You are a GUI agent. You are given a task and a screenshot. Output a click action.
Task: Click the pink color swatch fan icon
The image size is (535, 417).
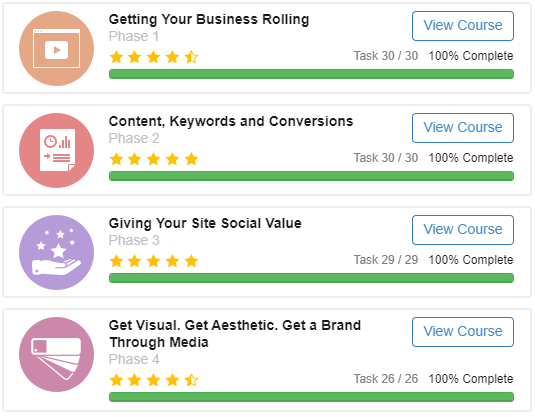[x=56, y=355]
